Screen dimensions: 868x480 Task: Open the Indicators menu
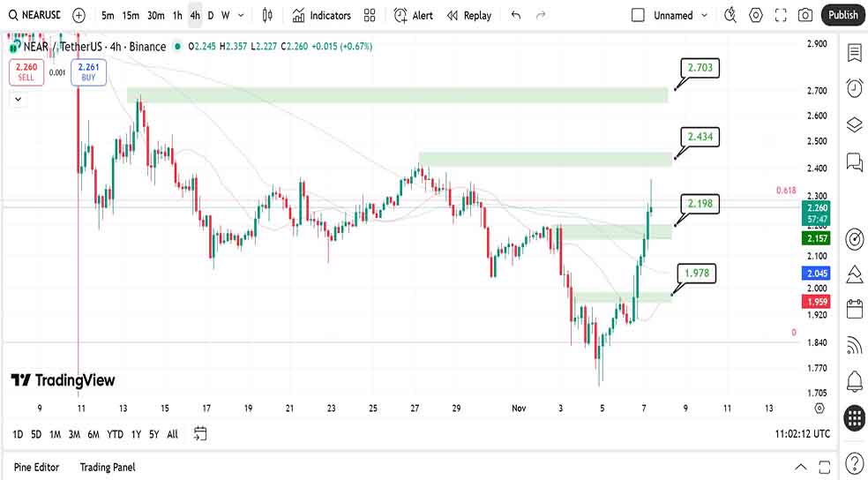pos(322,15)
